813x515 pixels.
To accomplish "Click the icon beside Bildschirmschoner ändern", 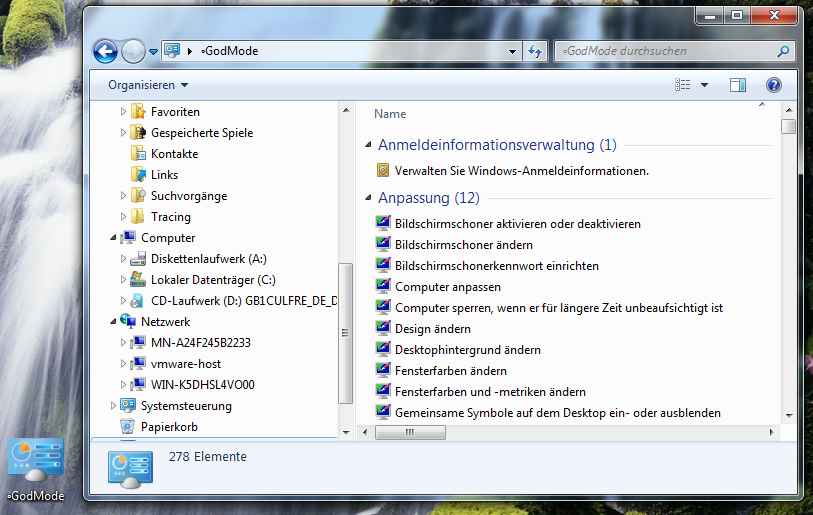I will click(x=383, y=244).
